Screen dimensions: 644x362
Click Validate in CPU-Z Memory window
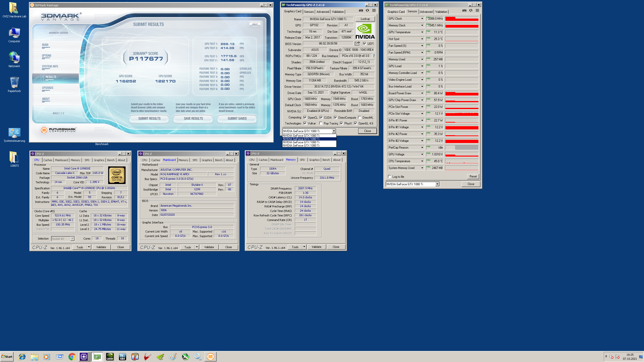[316, 247]
